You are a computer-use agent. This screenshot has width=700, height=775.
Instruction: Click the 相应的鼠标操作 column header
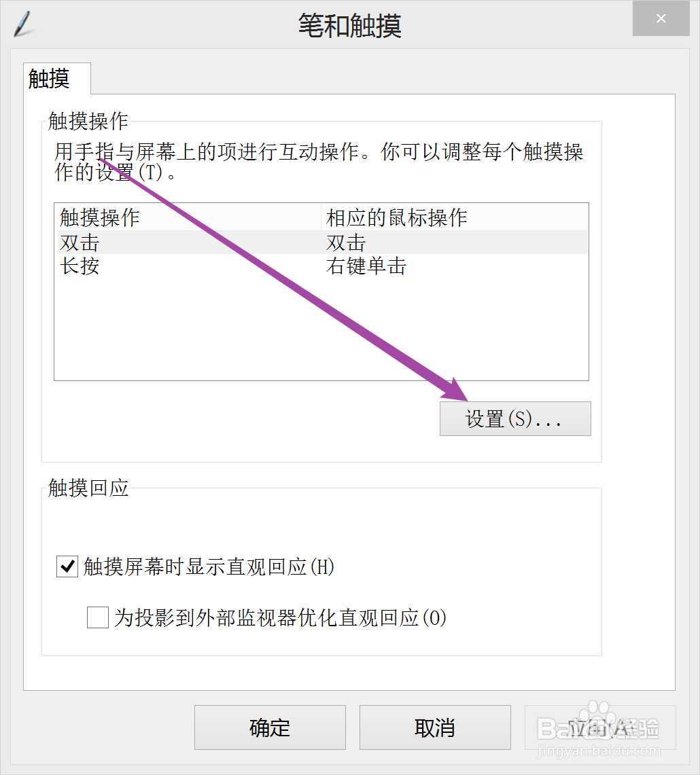396,217
